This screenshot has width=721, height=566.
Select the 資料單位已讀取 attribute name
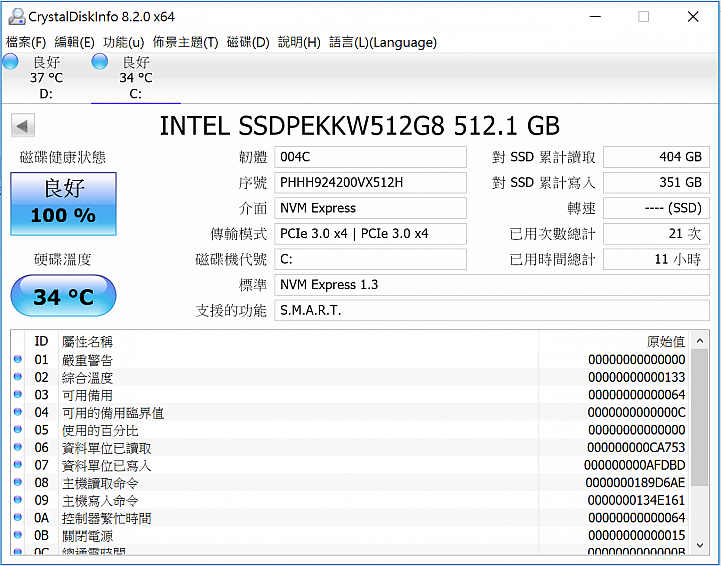(106, 448)
